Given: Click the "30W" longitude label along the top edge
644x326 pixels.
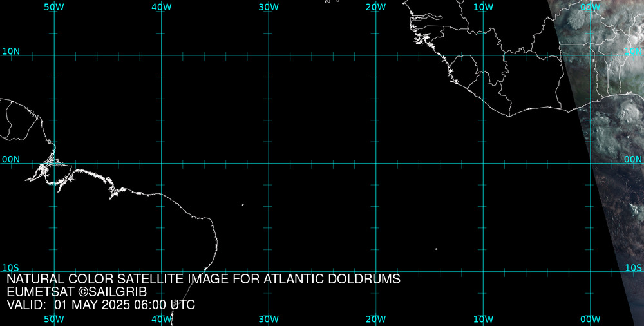Looking at the screenshot, I should point(269,7).
